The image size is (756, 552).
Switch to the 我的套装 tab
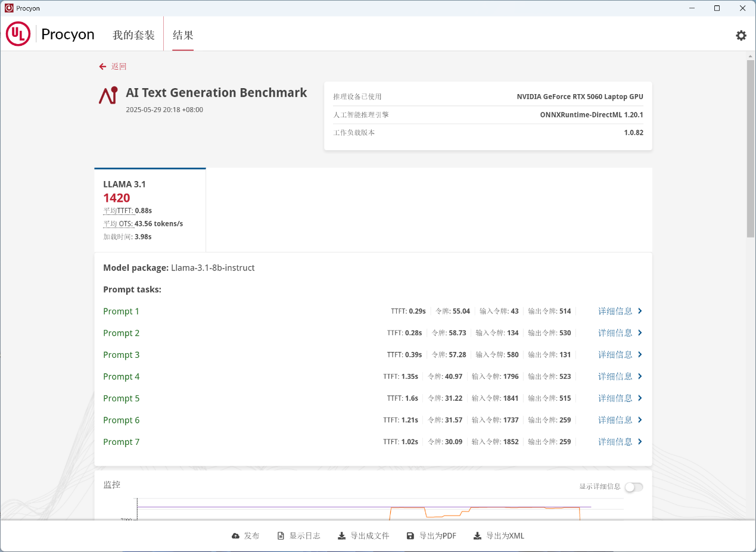pos(133,35)
